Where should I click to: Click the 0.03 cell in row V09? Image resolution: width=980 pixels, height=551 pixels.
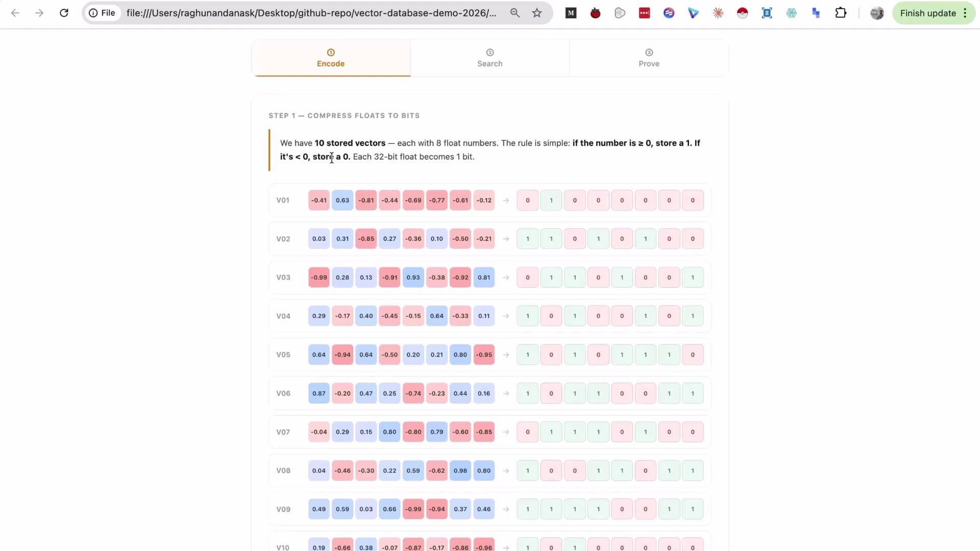coord(366,509)
